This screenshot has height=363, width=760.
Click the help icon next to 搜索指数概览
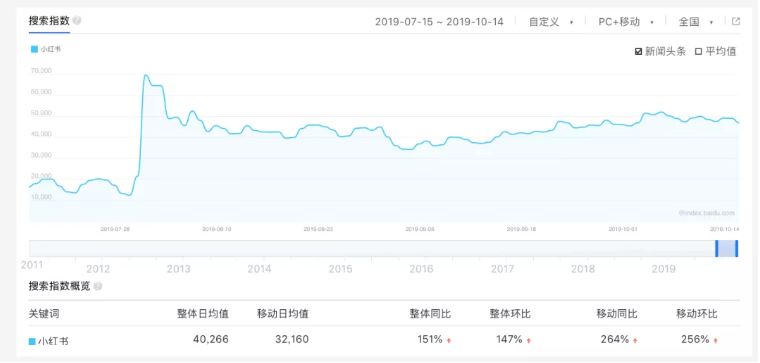pyautogui.click(x=97, y=286)
